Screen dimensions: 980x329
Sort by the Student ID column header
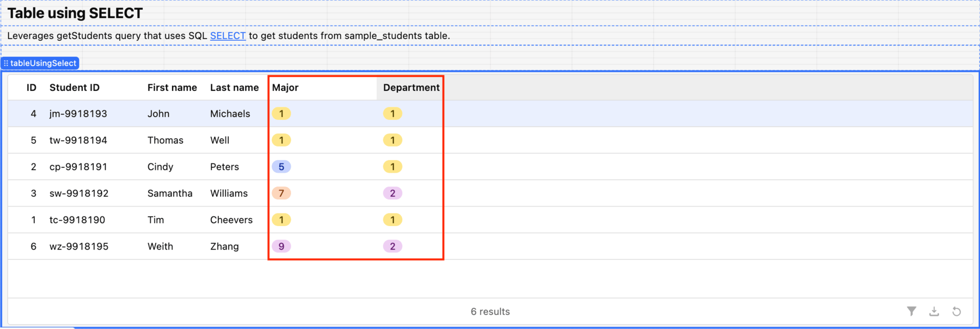[75, 88]
